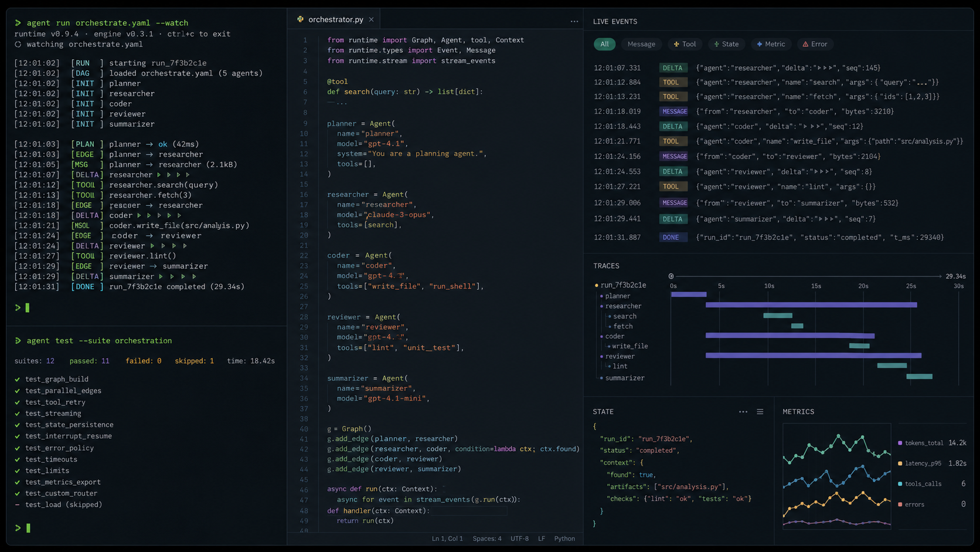Click the agent test command prompt arrow
The height and width of the screenshot is (552, 980).
pyautogui.click(x=18, y=340)
